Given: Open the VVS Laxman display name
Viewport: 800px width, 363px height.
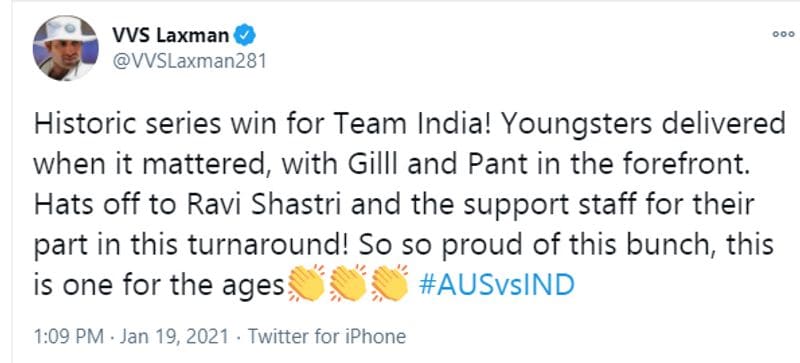Looking at the screenshot, I should (170, 36).
